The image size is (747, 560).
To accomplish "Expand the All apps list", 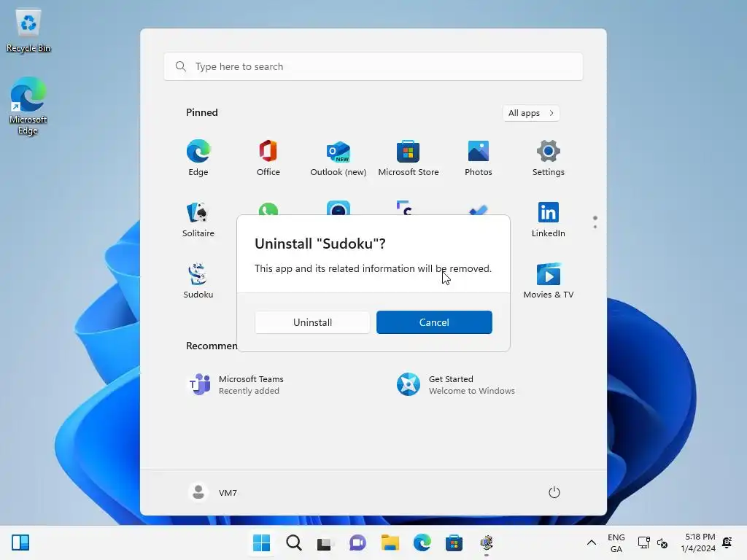I will tap(531, 113).
